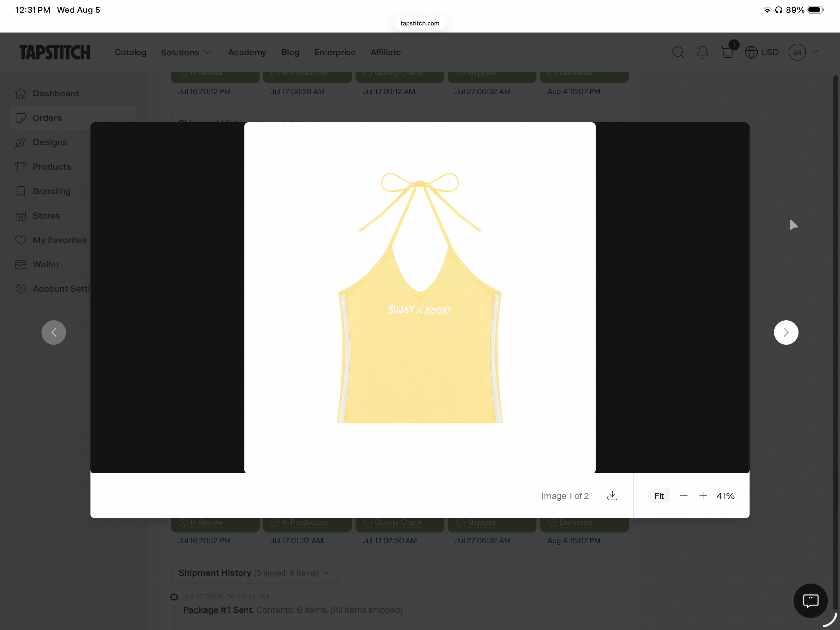Click the Account Settings gear icon
Viewport: 840px width, 630px height.
21,289
